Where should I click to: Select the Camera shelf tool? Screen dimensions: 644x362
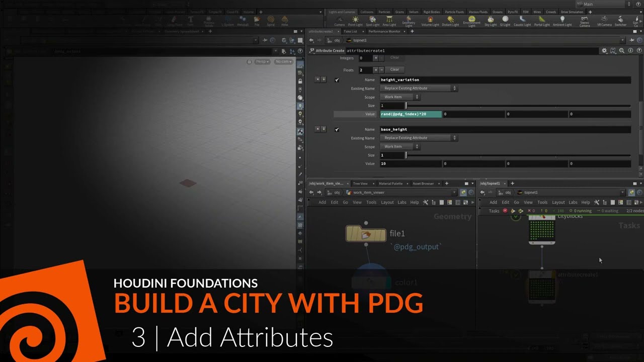point(340,20)
